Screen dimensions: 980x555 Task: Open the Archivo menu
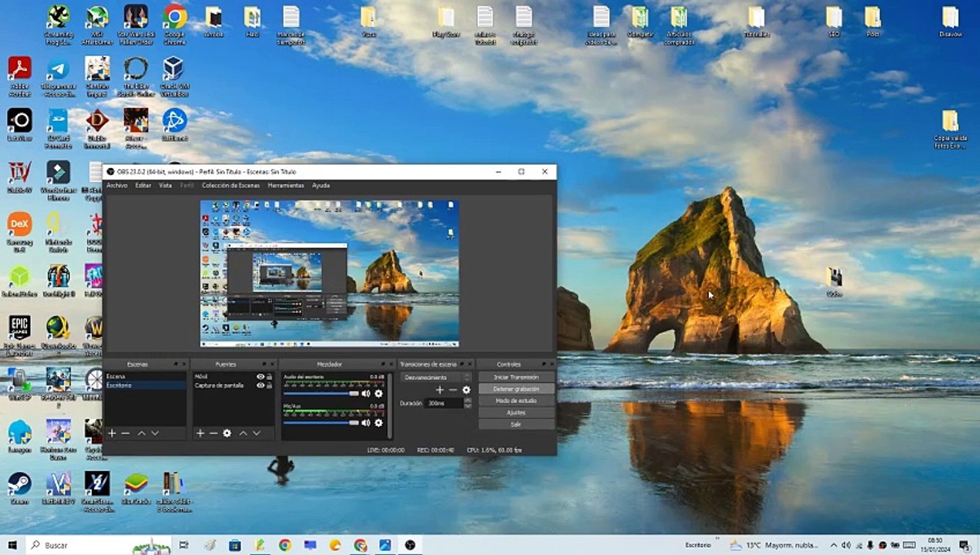pyautogui.click(x=117, y=186)
